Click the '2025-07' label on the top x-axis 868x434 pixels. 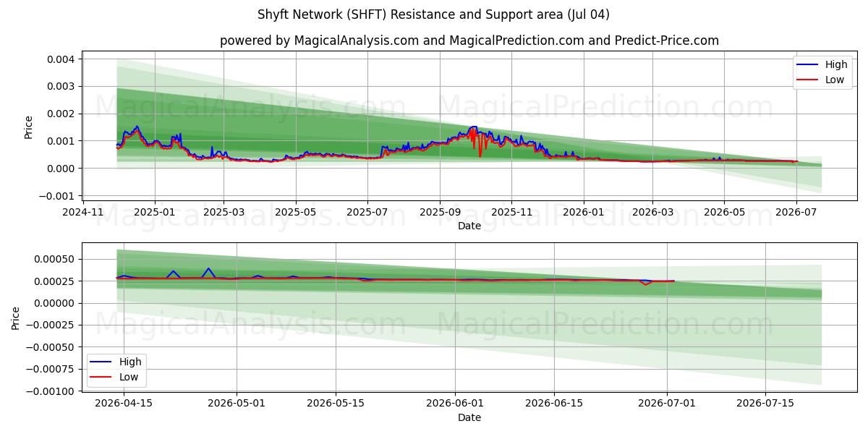coord(367,212)
